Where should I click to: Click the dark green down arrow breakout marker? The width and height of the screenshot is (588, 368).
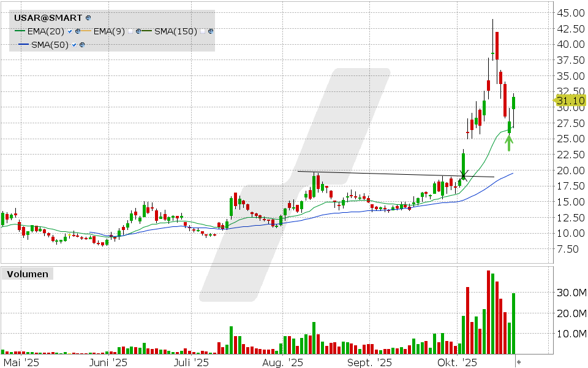[x=463, y=174]
